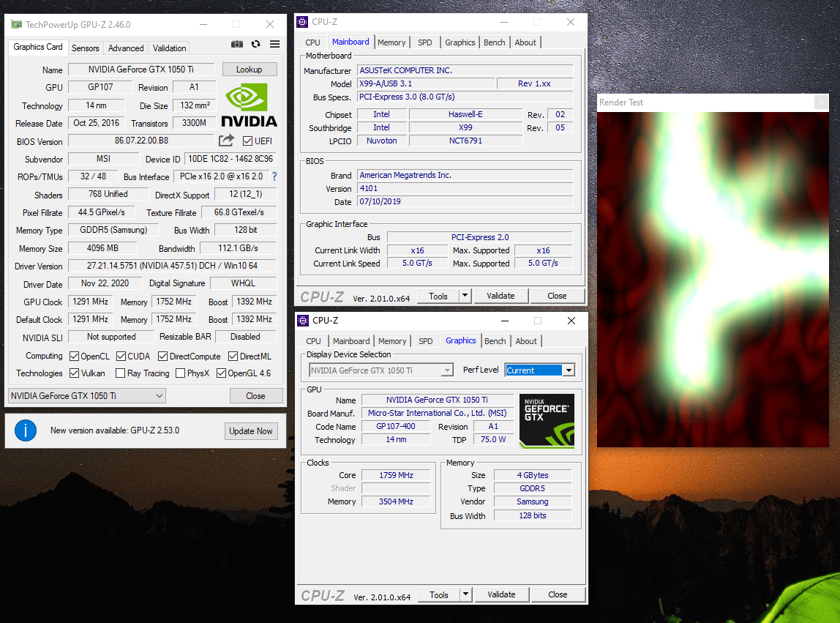This screenshot has width=840, height=623.
Task: Click the GPU-Z screenshot camera icon
Action: click(x=237, y=44)
